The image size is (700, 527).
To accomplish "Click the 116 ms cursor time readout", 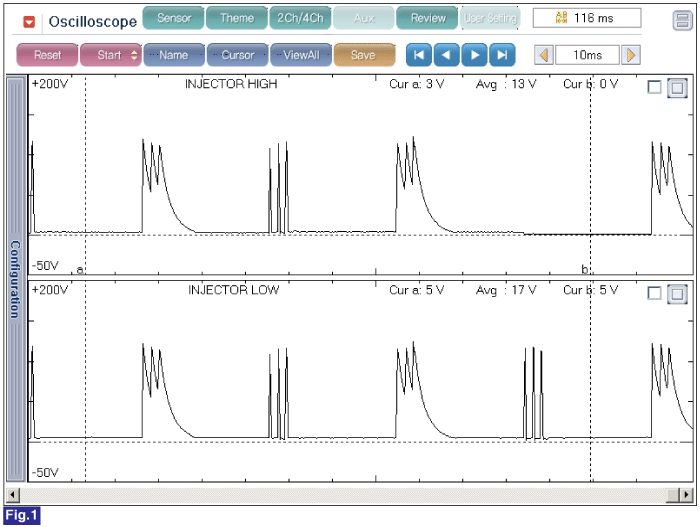I will coord(587,18).
